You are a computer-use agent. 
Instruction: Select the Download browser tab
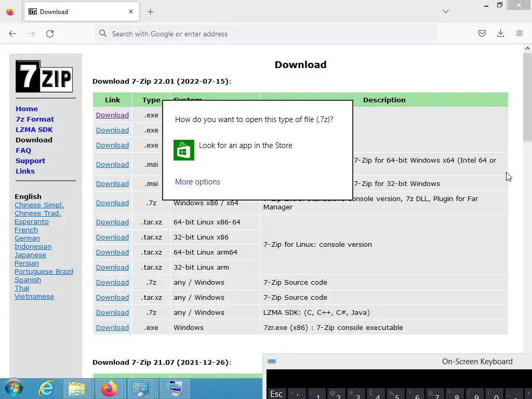(x=82, y=11)
